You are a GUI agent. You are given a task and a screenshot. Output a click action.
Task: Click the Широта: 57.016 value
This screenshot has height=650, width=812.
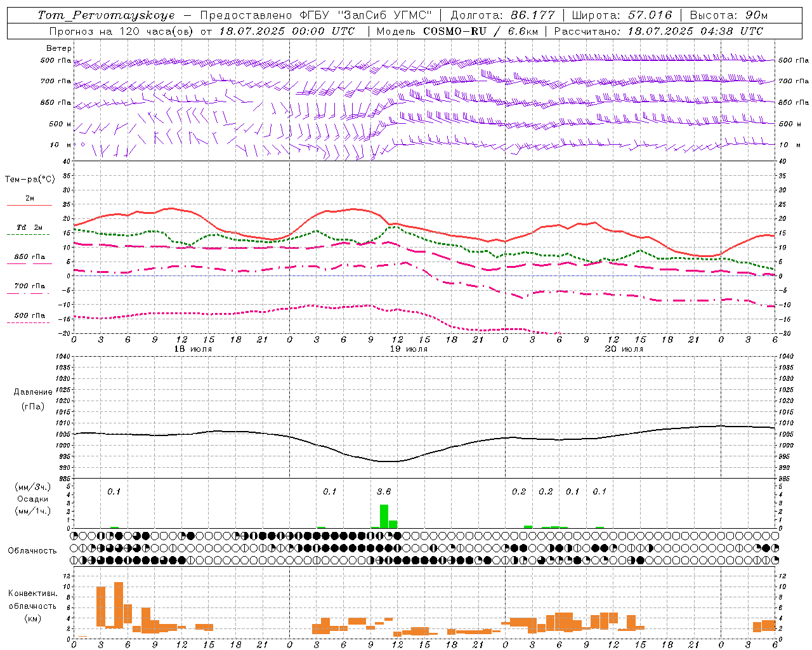coord(622,15)
